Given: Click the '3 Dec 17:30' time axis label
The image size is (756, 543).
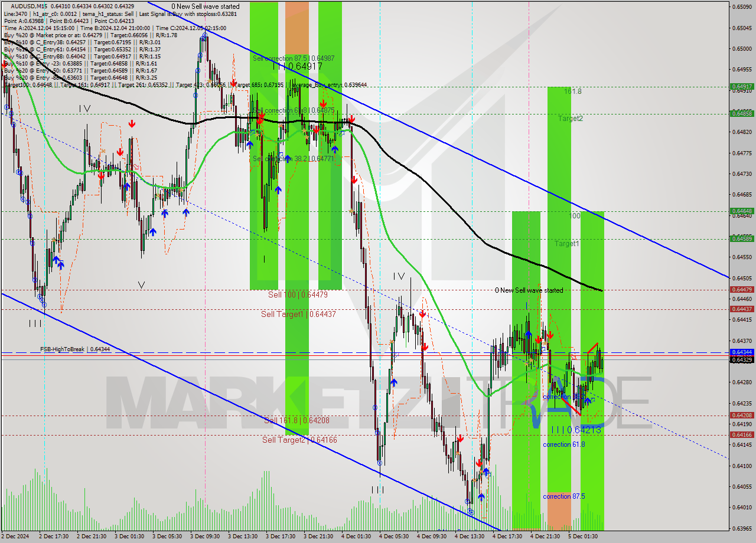Looking at the screenshot, I should point(280,537).
